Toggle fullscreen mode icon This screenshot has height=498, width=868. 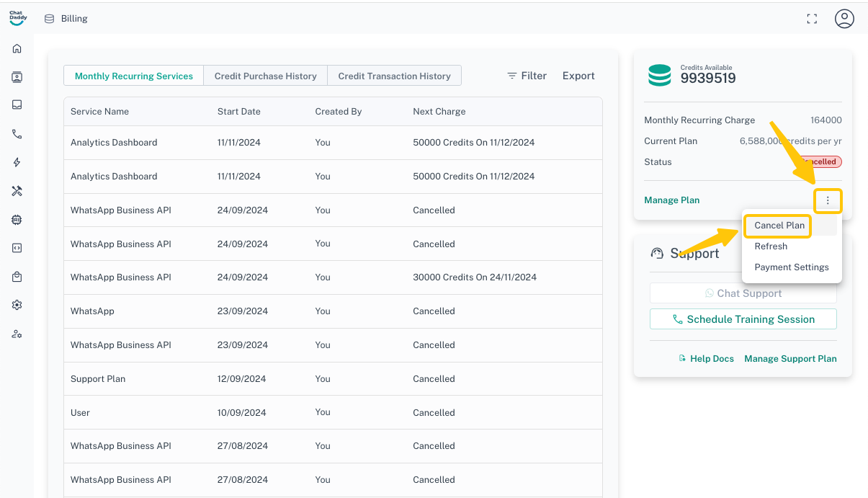pos(812,19)
